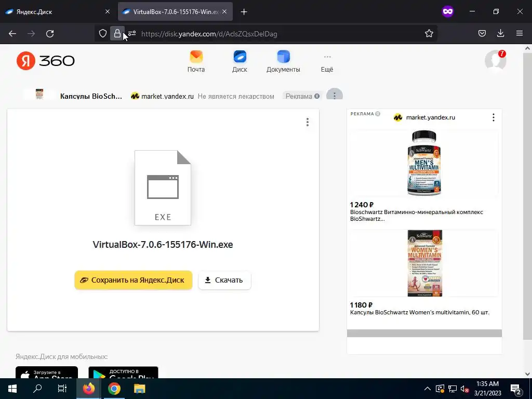Open Task View on taskbar
Image resolution: width=532 pixels, height=399 pixels.
pyautogui.click(x=62, y=389)
